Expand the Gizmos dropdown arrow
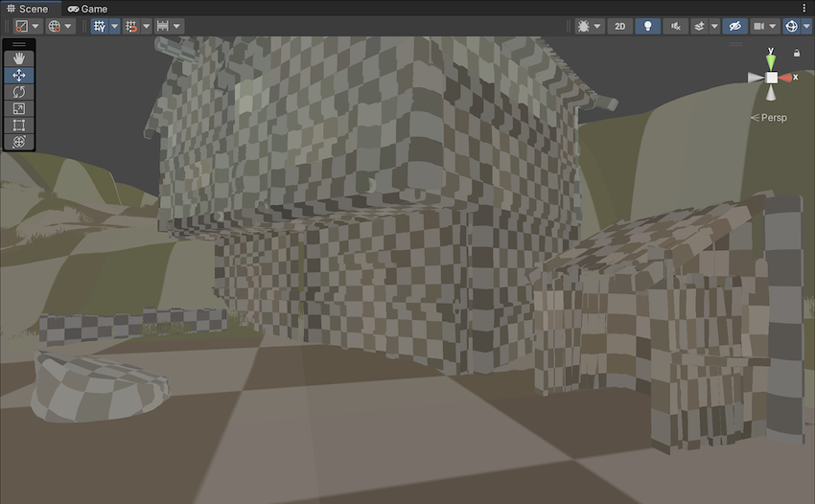This screenshot has height=504, width=815. click(805, 27)
